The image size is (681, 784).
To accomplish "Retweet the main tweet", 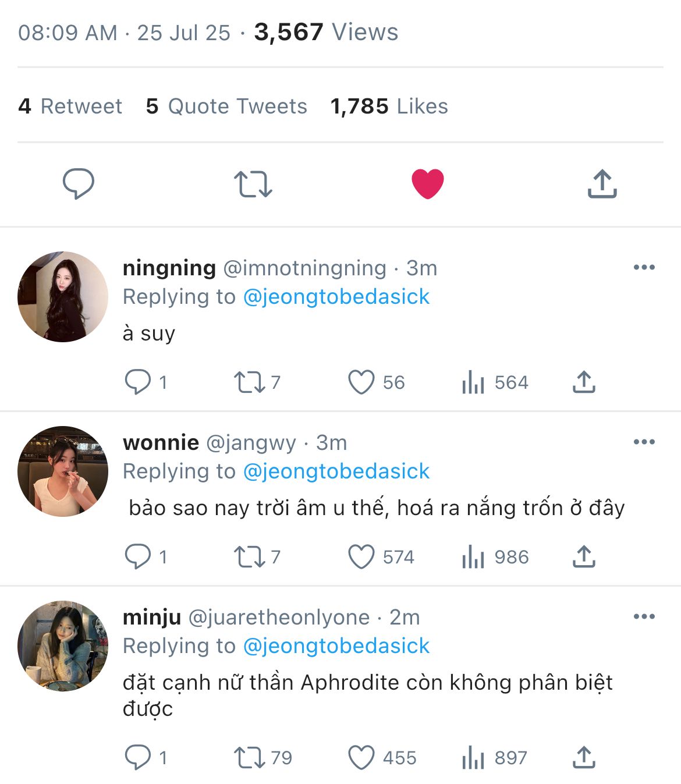I will point(253,184).
